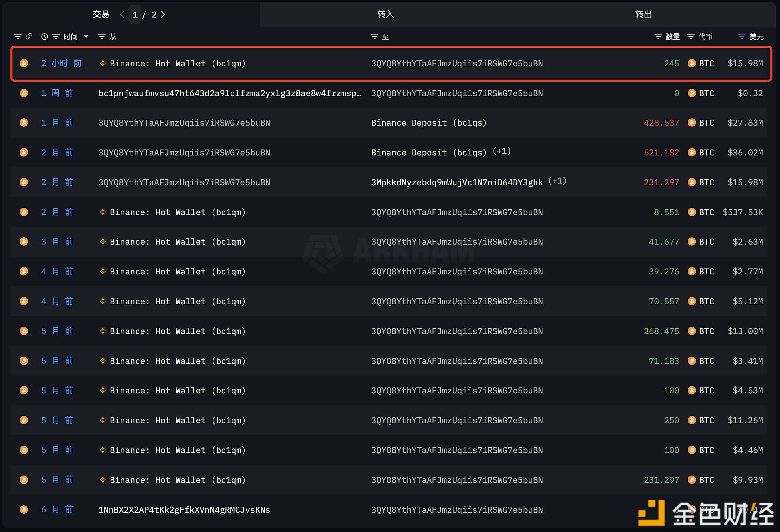Viewport: 780px width, 532px height.
Task: Open Binance Deposit recipient in 428.537 row
Action: coord(429,123)
